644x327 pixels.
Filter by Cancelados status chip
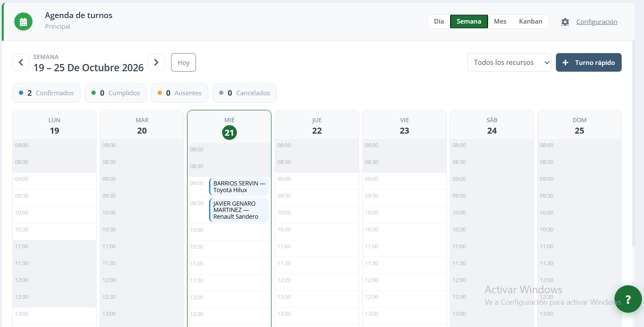[244, 93]
